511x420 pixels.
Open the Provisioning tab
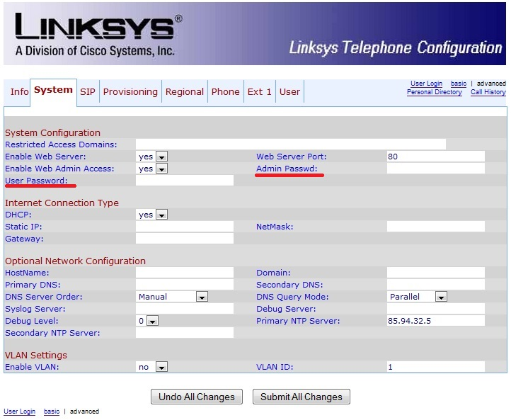click(130, 91)
